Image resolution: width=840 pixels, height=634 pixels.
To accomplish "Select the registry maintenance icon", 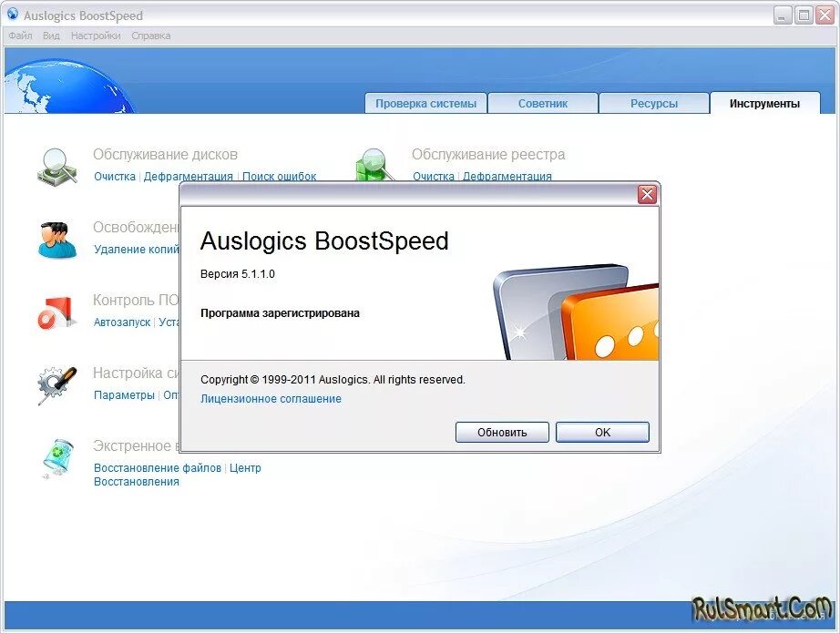I will click(x=374, y=166).
